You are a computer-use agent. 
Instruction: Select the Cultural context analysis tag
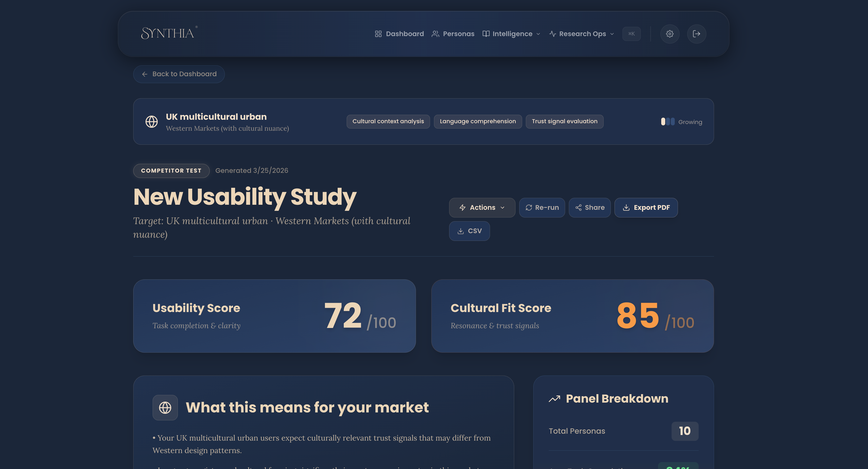(388, 121)
